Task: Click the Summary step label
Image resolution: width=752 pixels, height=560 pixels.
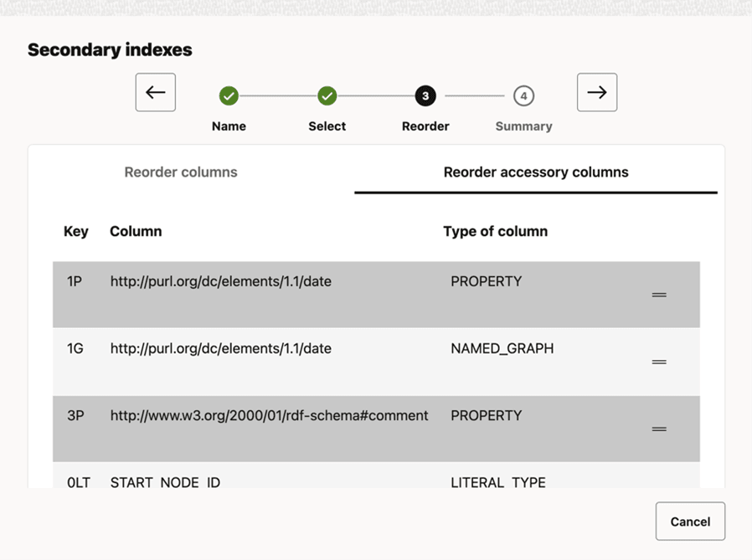Action: tap(523, 126)
